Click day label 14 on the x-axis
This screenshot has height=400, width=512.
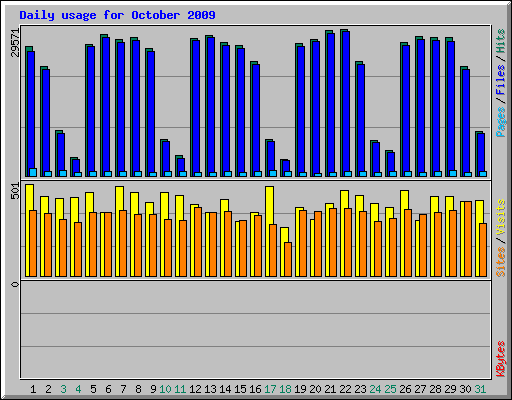(x=225, y=389)
